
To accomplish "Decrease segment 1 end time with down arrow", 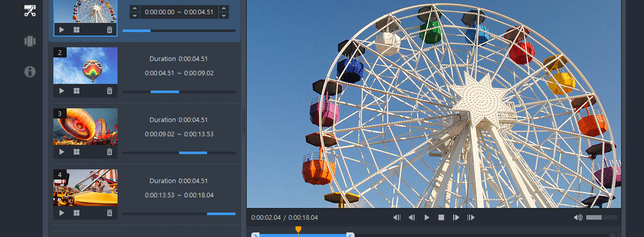I will (223, 16).
